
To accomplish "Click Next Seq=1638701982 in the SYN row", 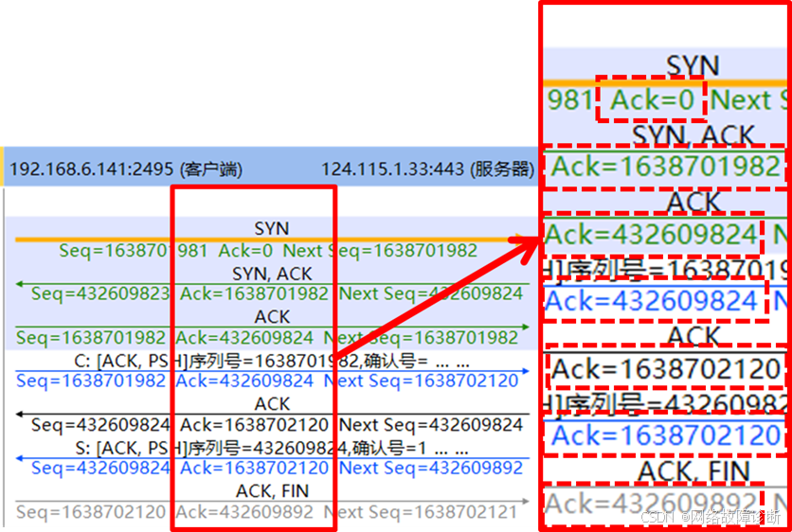I will (x=380, y=250).
